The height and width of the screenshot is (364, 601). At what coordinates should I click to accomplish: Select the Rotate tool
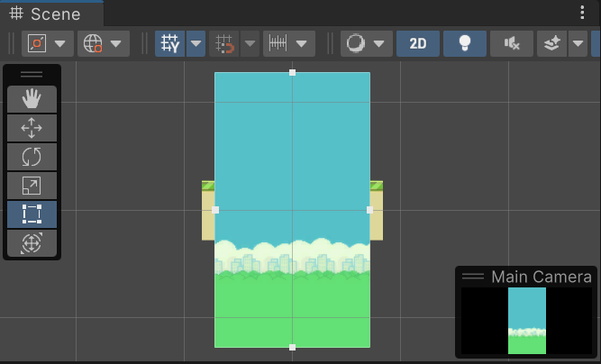point(32,157)
